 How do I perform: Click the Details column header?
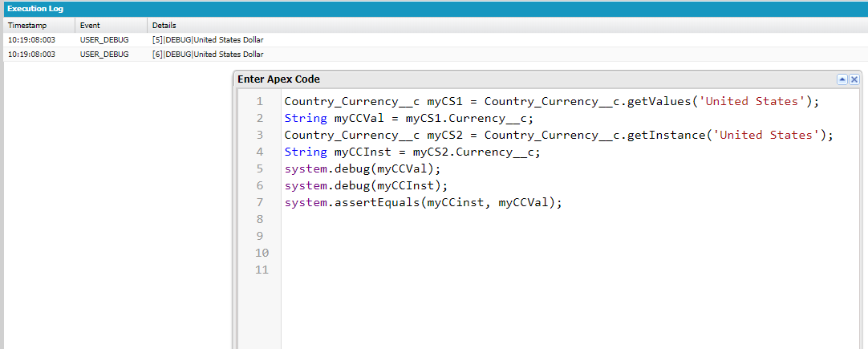click(x=164, y=26)
